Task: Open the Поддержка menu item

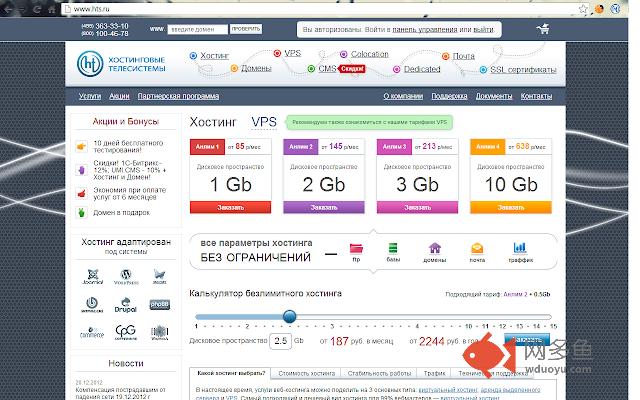Action: [449, 96]
